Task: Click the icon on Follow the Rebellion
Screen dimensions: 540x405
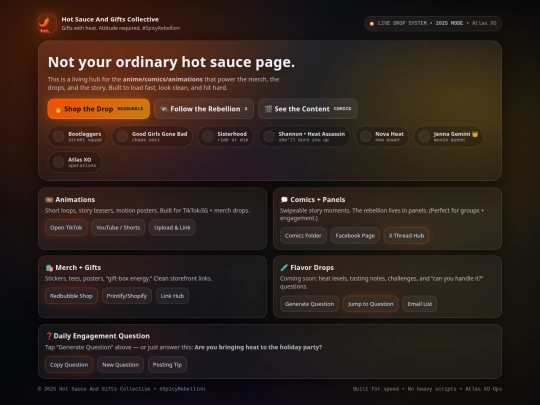Action: coord(164,109)
